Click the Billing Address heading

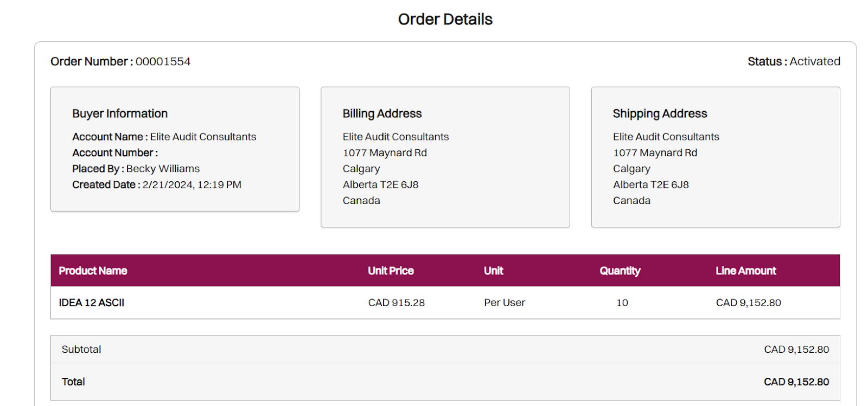(382, 113)
